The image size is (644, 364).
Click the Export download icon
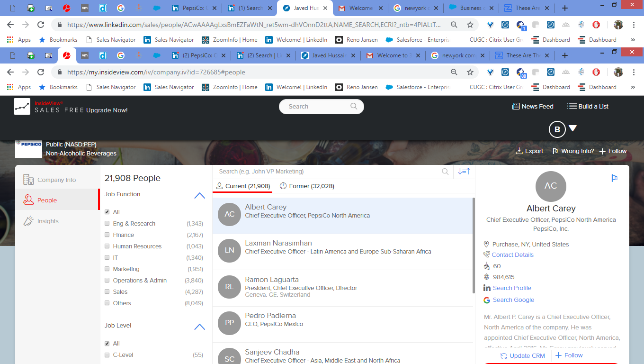tap(519, 151)
